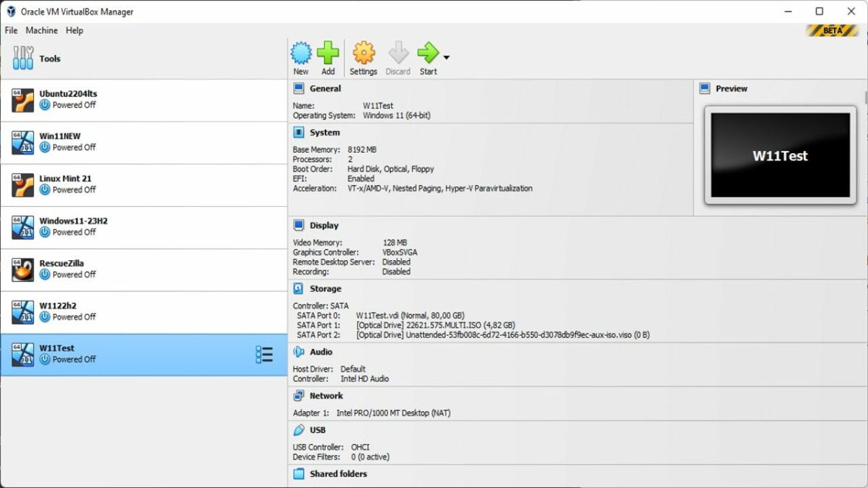This screenshot has height=488, width=868.
Task: Click the Intel HD Audio controller value
Action: tap(365, 379)
